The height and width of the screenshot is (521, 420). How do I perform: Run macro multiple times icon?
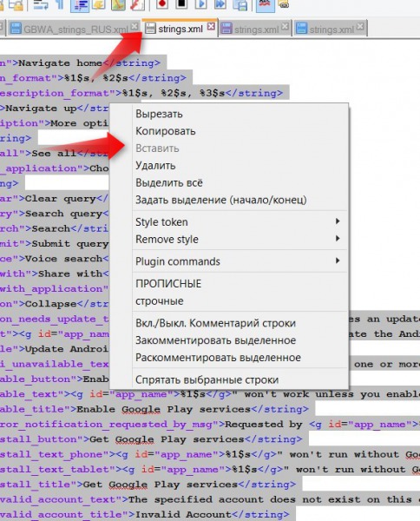pos(220,4)
